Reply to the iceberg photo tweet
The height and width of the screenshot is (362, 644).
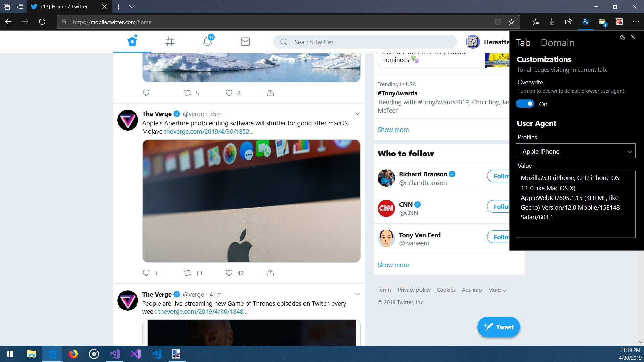pyautogui.click(x=146, y=93)
